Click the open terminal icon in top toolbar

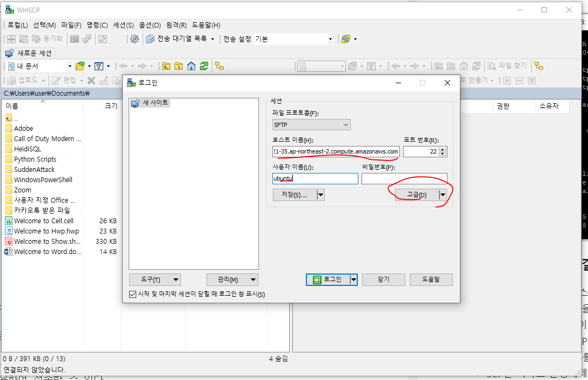pyautogui.click(x=75, y=39)
